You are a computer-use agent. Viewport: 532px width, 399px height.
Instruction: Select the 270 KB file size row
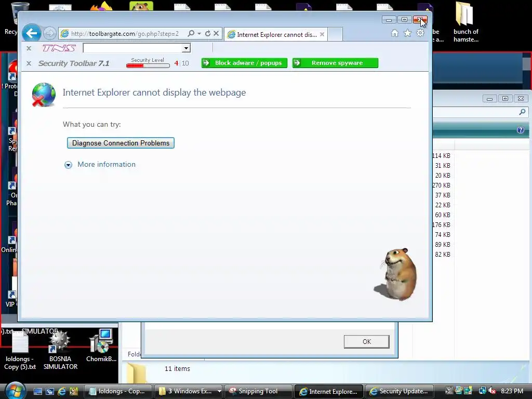[x=441, y=185]
